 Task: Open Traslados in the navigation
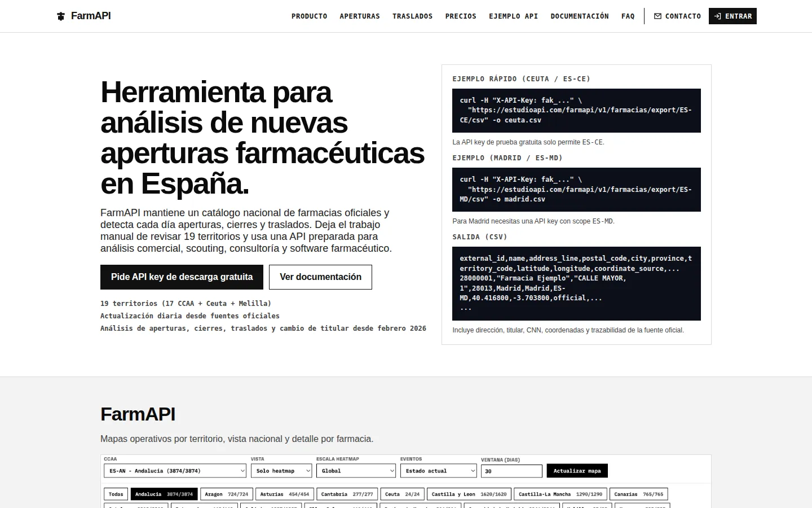click(412, 16)
